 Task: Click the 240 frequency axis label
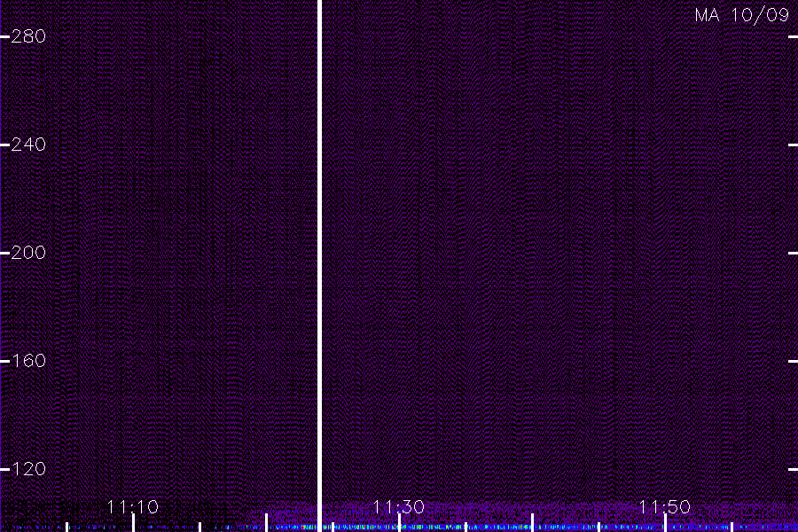(28, 145)
